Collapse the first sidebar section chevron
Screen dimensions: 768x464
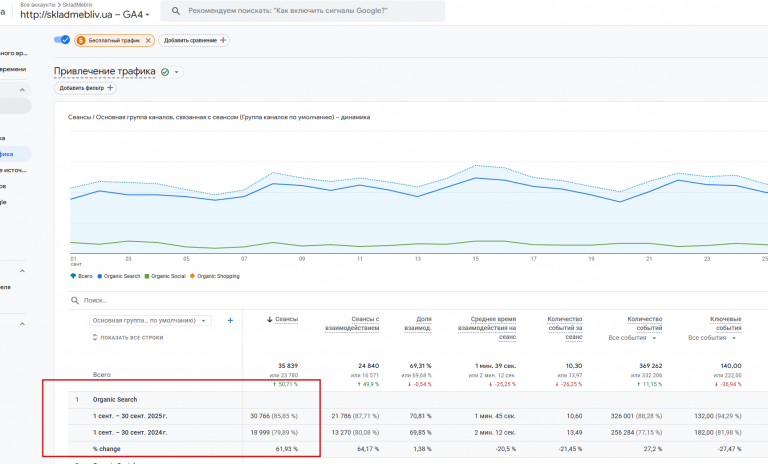22,90
